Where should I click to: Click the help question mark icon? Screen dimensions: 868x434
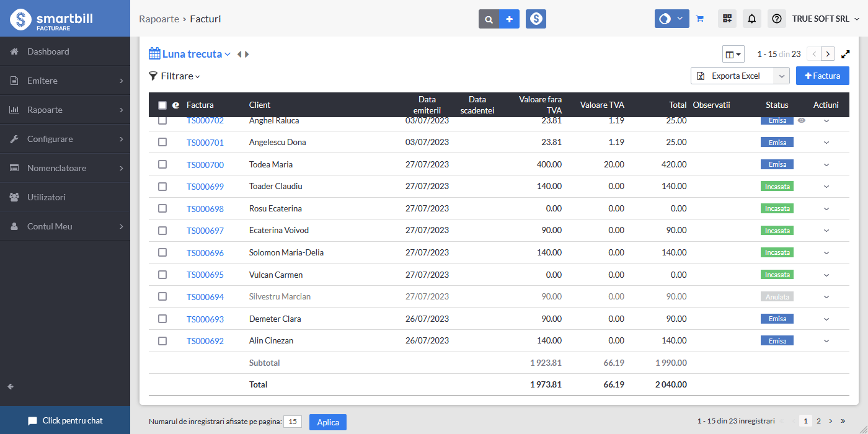[777, 19]
